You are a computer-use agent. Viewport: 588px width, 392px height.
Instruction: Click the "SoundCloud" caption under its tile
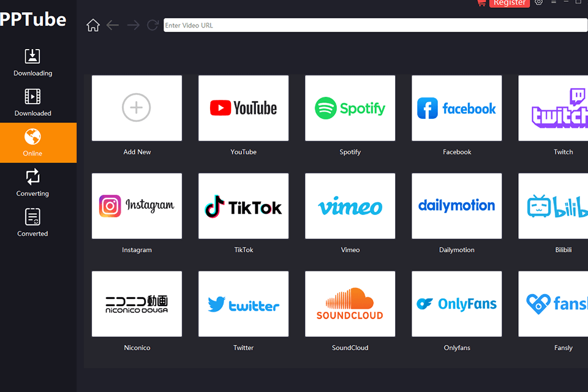point(350,348)
